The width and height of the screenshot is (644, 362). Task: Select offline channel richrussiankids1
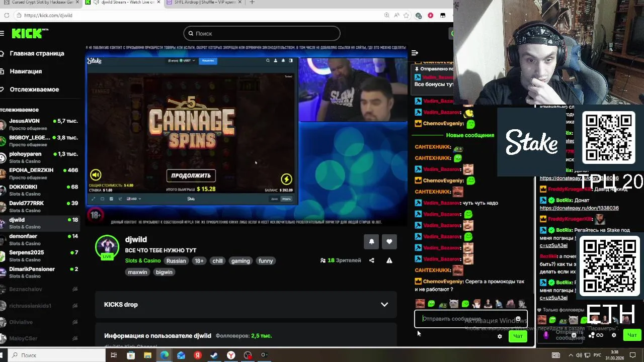39,306
